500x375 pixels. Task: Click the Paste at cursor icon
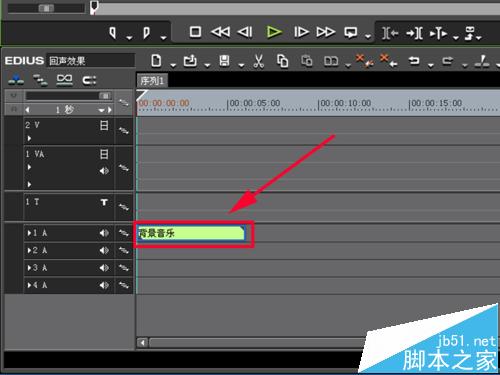tap(307, 61)
